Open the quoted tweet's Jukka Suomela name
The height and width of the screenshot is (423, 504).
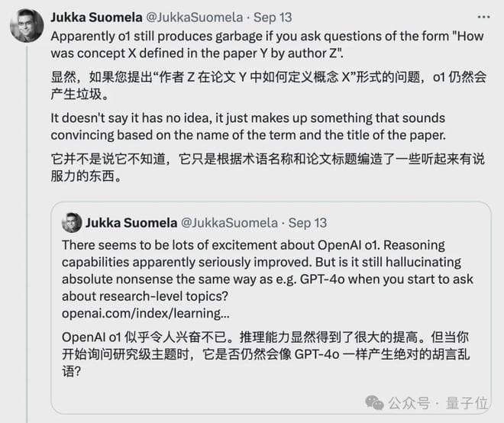click(x=126, y=223)
